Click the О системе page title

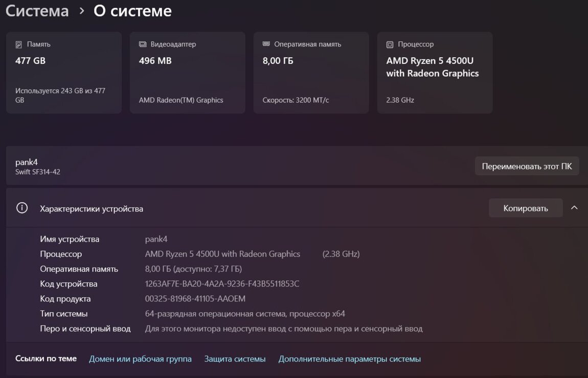(x=132, y=11)
